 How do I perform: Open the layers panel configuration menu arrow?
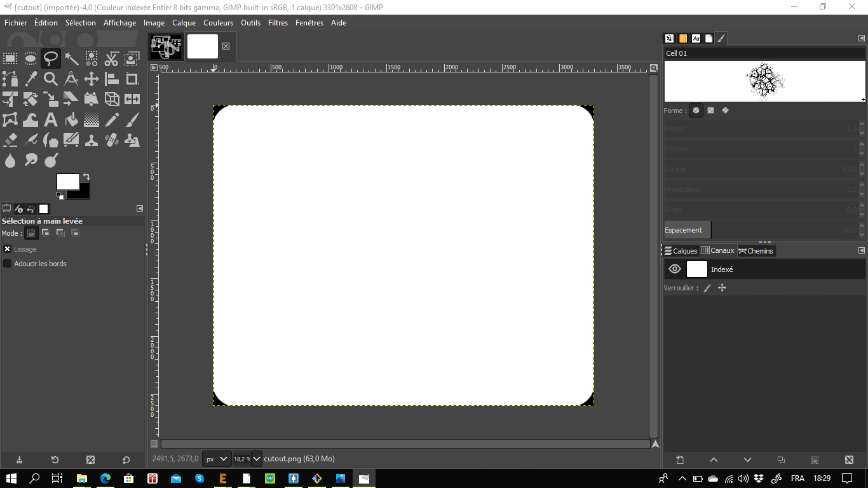pyautogui.click(x=862, y=250)
